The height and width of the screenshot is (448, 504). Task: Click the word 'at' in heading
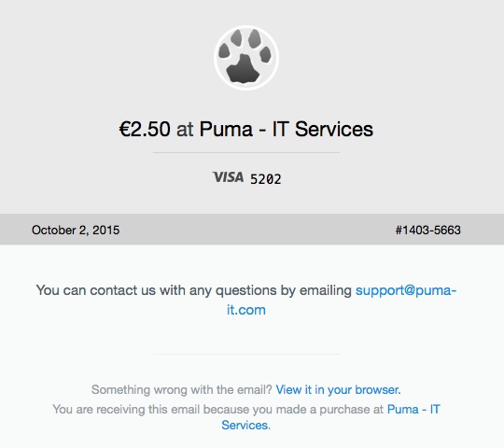185,130
